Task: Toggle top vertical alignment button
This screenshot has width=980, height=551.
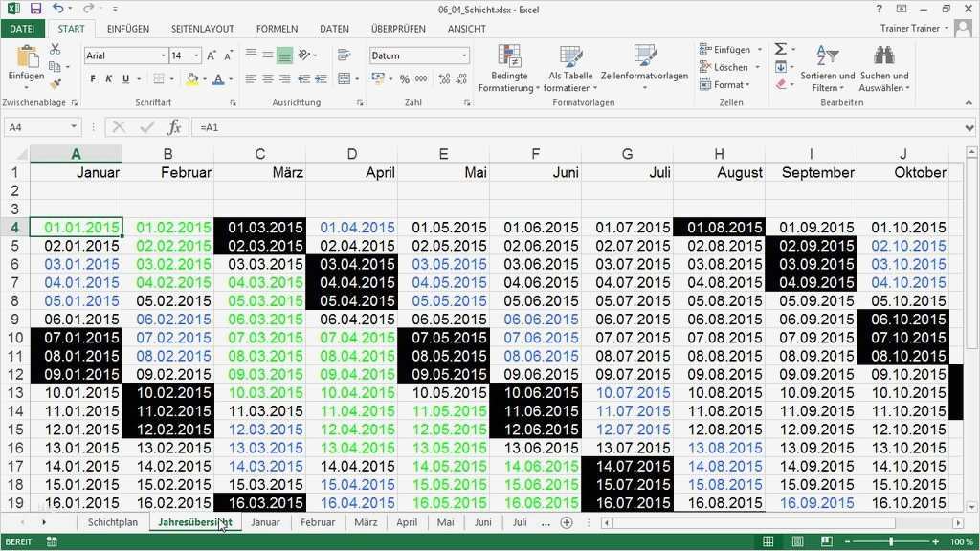Action: [x=252, y=55]
